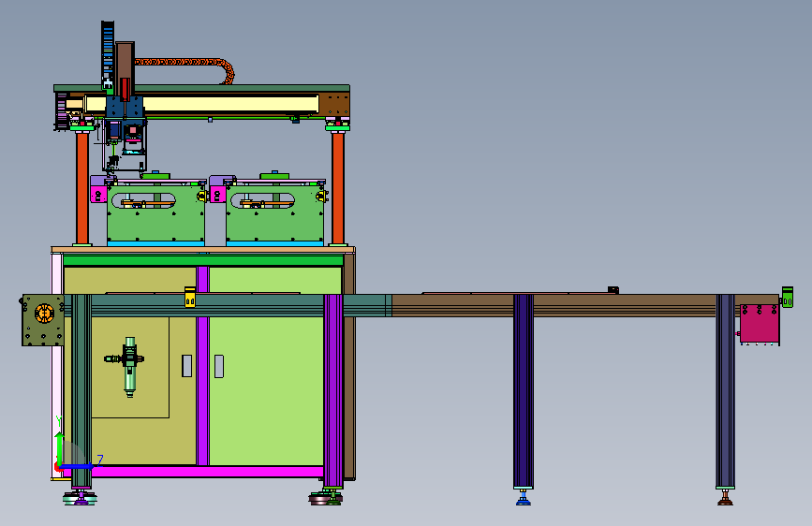Click the air filter regulator in cabinet

pos(127,366)
